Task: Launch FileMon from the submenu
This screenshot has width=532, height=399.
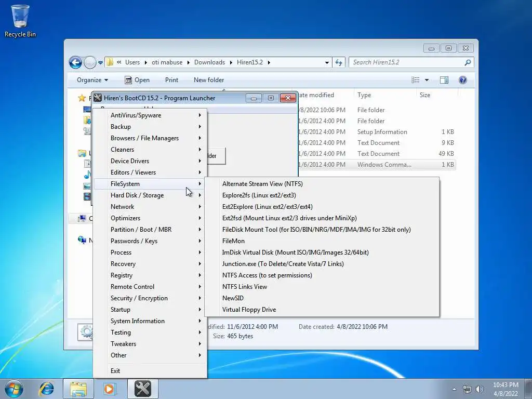Action: tap(322, 241)
